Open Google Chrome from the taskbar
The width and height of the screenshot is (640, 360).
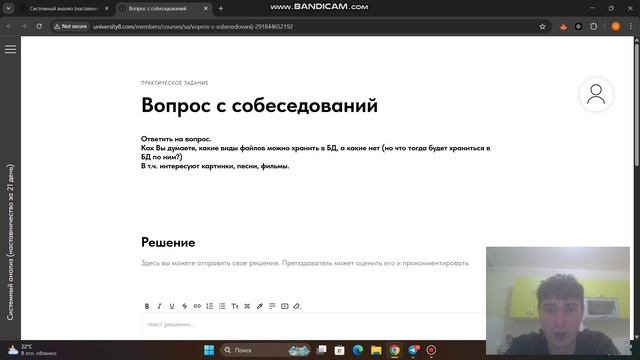[x=394, y=350]
